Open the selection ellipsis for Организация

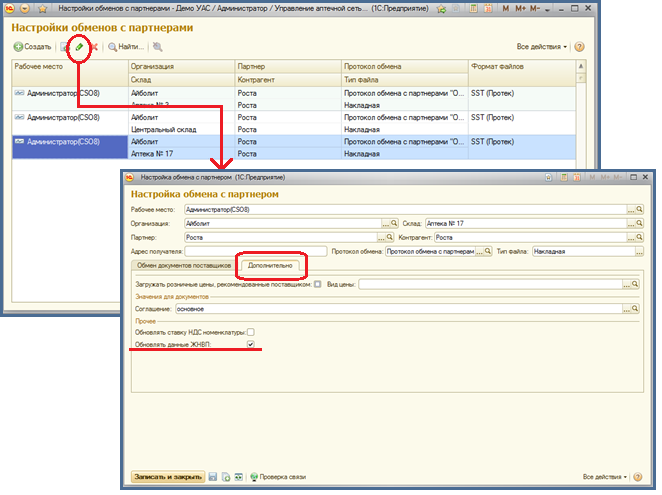pyautogui.click(x=385, y=223)
